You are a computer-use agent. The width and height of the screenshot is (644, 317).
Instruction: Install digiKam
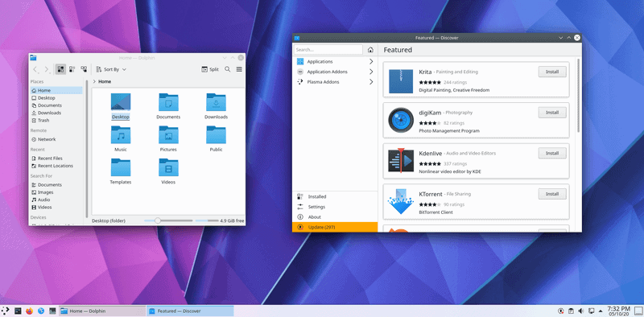coord(552,113)
